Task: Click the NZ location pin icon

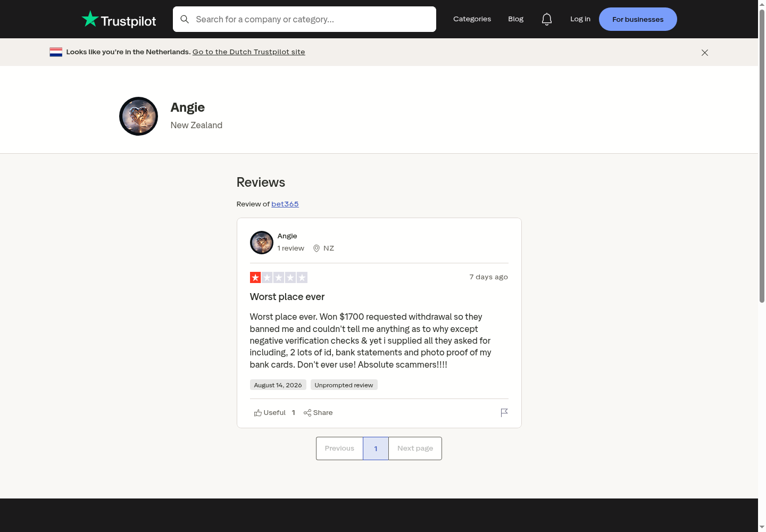Action: 317,248
